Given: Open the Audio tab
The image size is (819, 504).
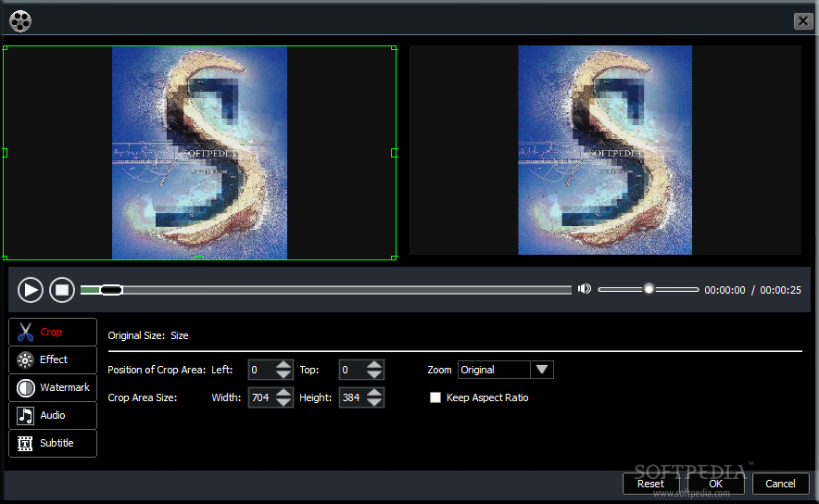Looking at the screenshot, I should click(x=53, y=416).
